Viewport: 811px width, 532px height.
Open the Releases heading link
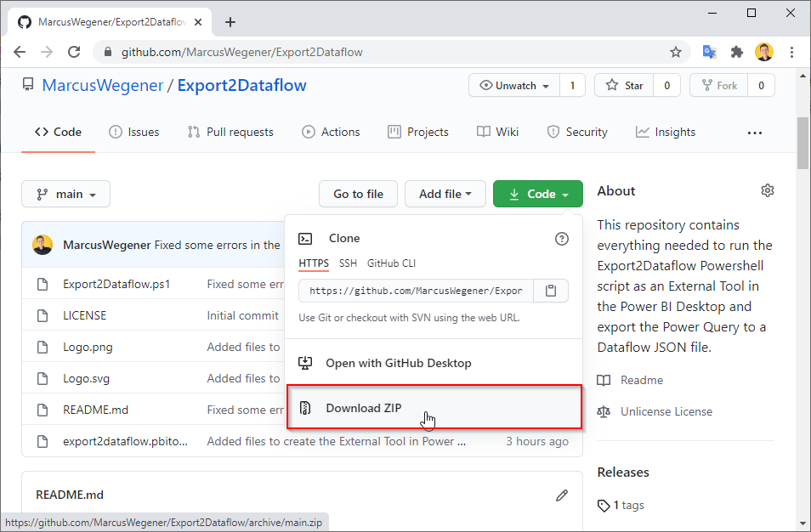tap(623, 472)
